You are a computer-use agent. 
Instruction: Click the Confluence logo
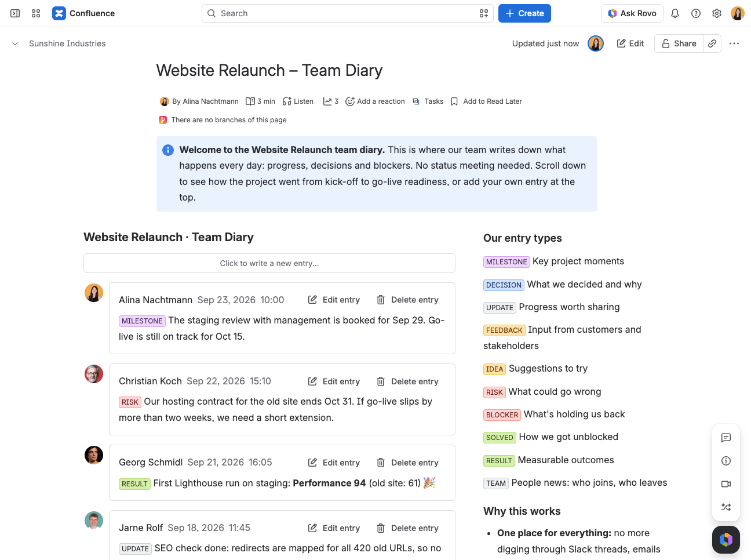83,13
